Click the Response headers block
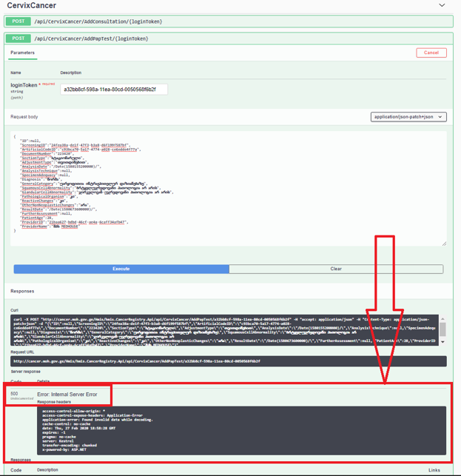461x476 pixels. coord(240,430)
